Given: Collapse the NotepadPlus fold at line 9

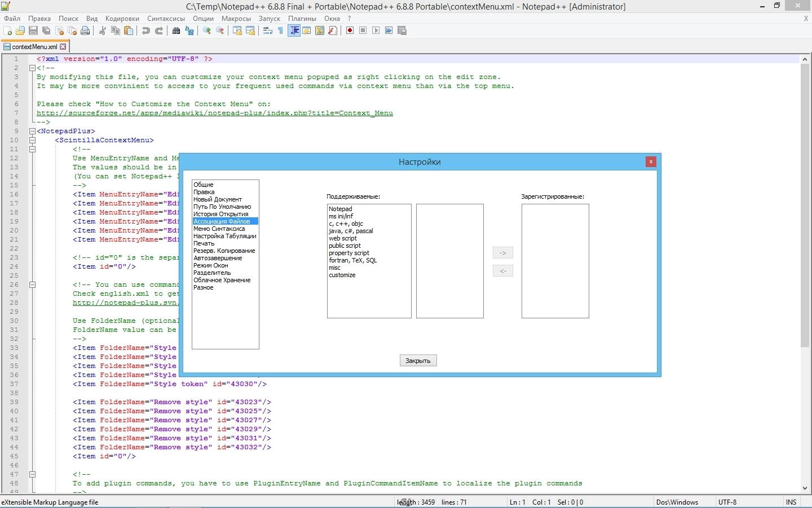Looking at the screenshot, I should pos(32,131).
